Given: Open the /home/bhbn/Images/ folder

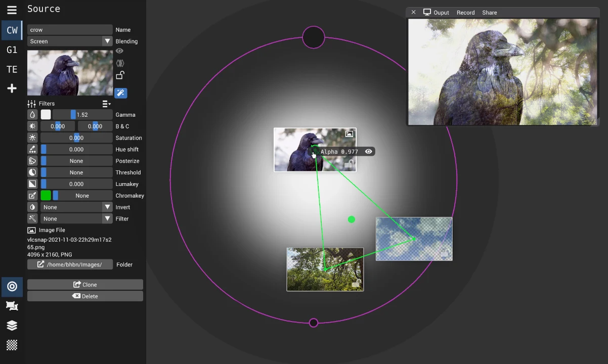Looking at the screenshot, I should tap(70, 264).
